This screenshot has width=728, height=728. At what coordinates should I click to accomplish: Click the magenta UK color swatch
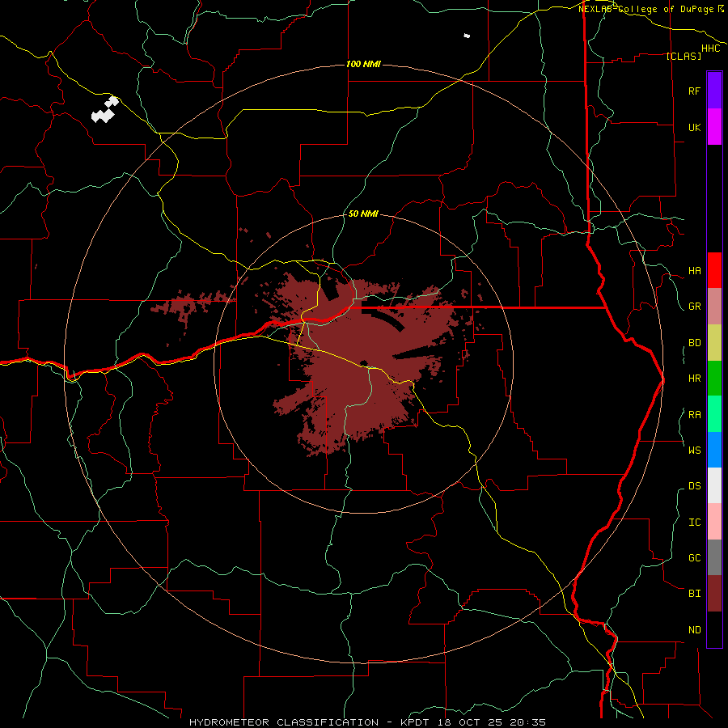[x=714, y=127]
